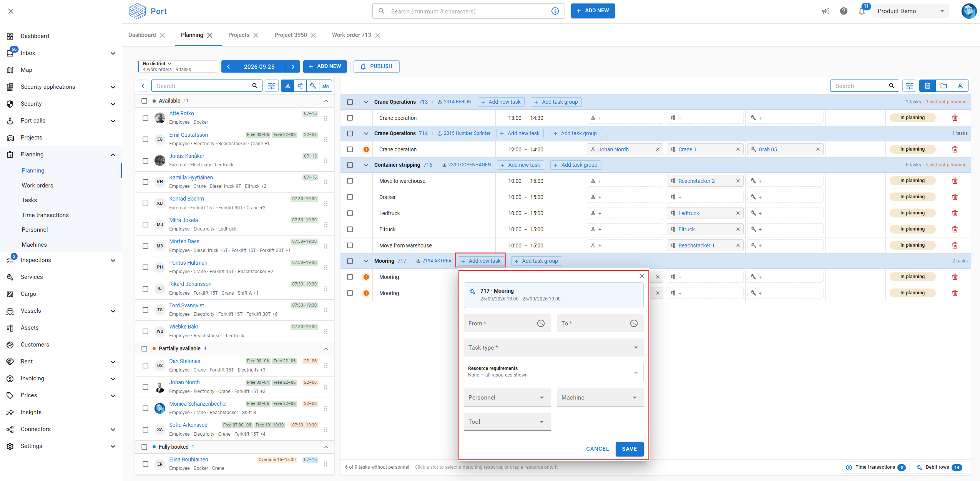980x481 pixels.
Task: Open filter settings icon beside resource search
Action: pyautogui.click(x=272, y=86)
